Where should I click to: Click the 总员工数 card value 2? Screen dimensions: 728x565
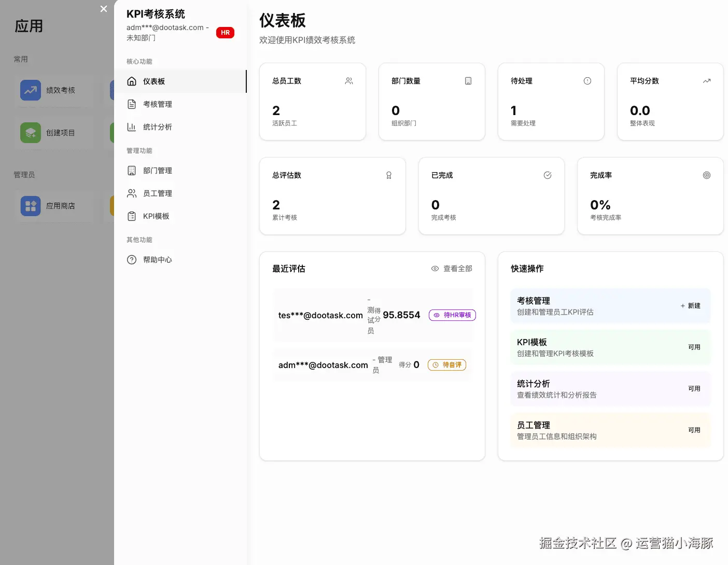click(276, 110)
